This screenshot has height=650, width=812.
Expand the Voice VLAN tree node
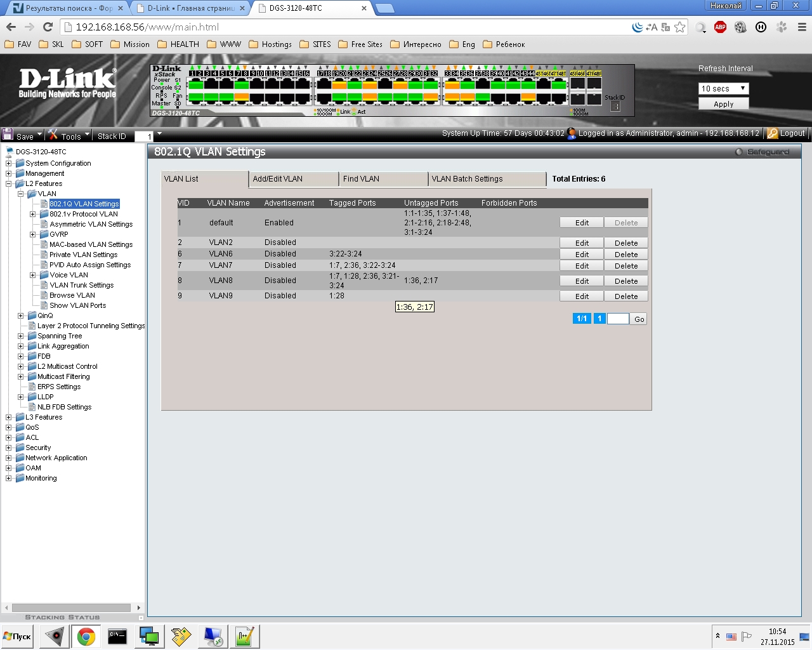click(x=33, y=275)
